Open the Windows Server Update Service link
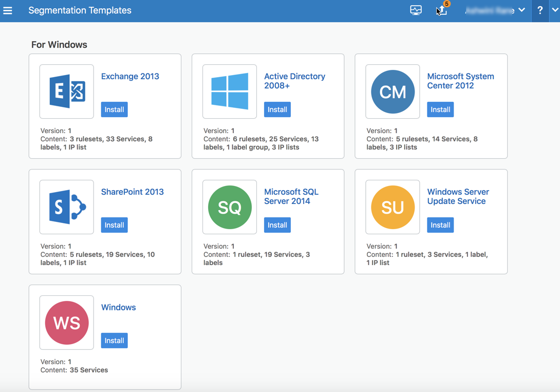The image size is (560, 392). 458,197
